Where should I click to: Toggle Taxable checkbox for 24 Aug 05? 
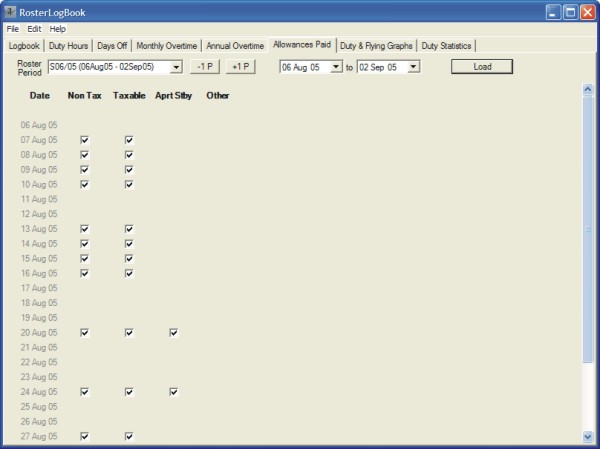pyautogui.click(x=129, y=392)
